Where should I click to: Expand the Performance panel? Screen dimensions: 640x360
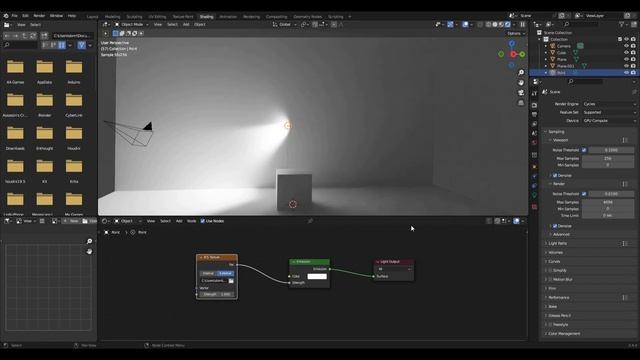[x=559, y=298]
